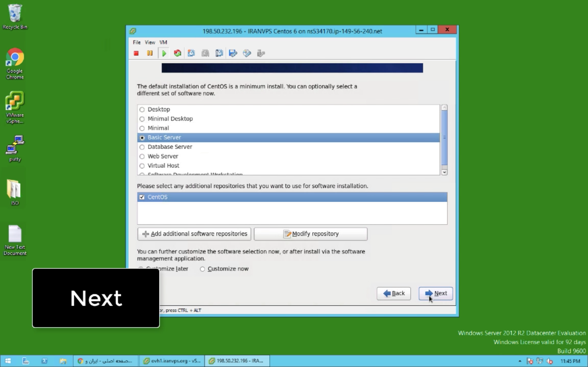Screen dimensions: 588x367
Task: Select the Desktop radio option
Action: point(142,109)
